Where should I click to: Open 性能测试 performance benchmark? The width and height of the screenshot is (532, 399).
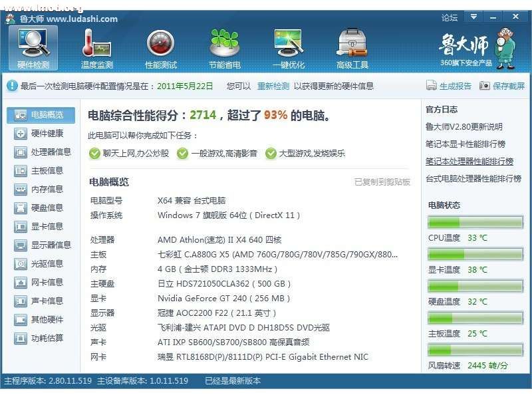tap(160, 47)
